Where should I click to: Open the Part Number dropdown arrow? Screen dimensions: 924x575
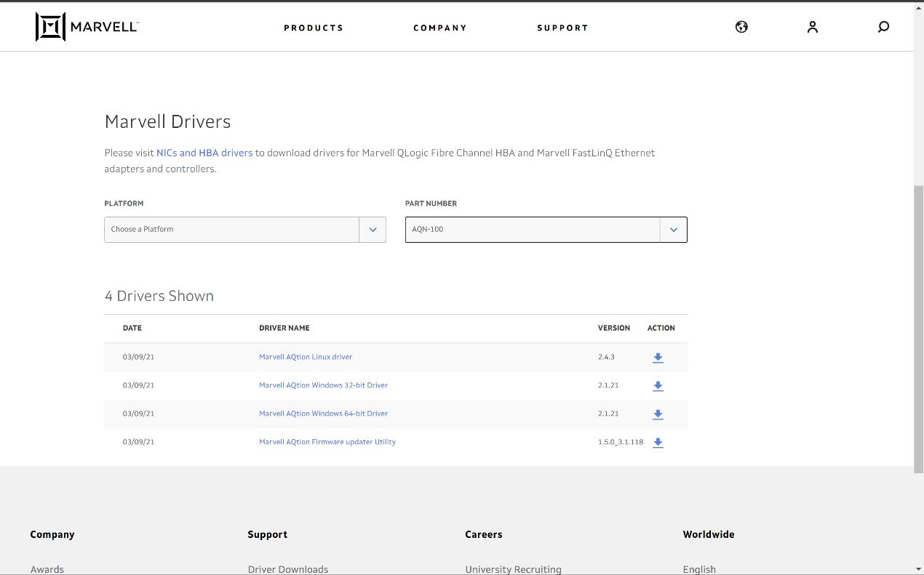tap(673, 230)
